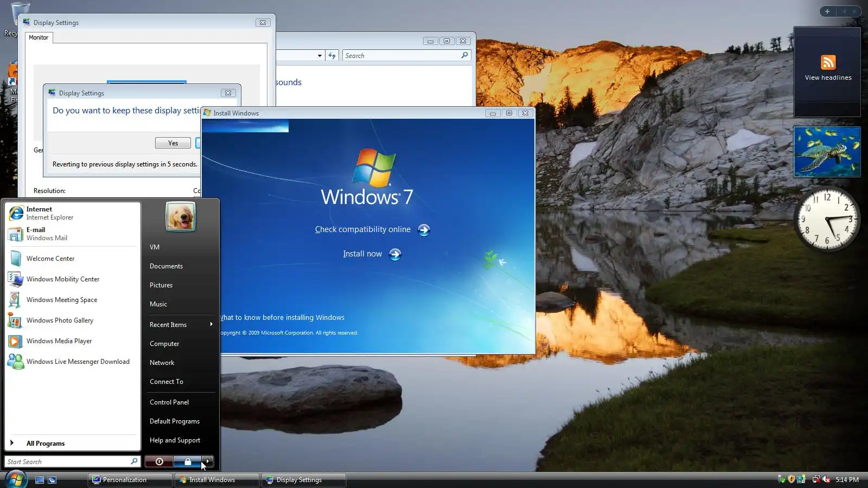This screenshot has height=488, width=868.
Task: Click Check compatibility online link
Action: click(x=363, y=229)
